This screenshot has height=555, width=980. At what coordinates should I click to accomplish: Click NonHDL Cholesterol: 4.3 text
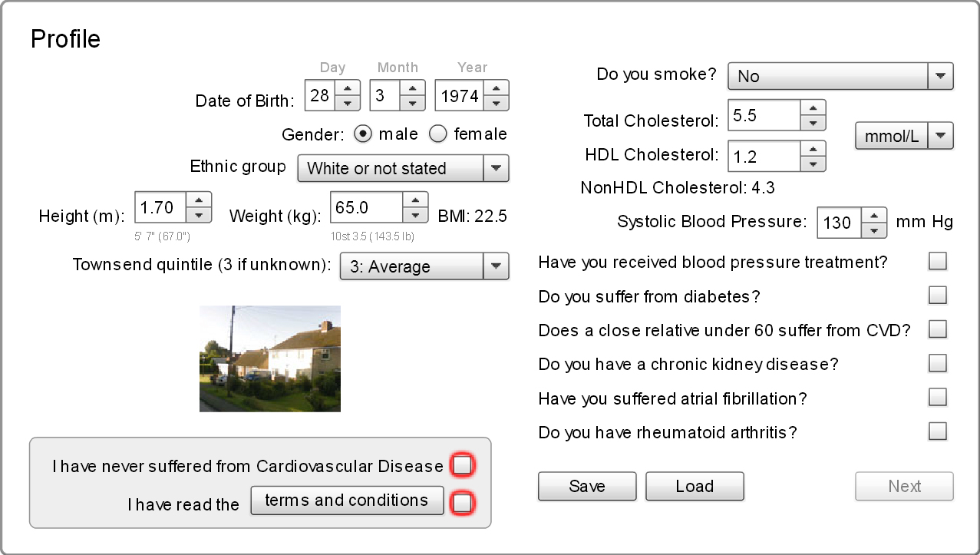point(678,187)
